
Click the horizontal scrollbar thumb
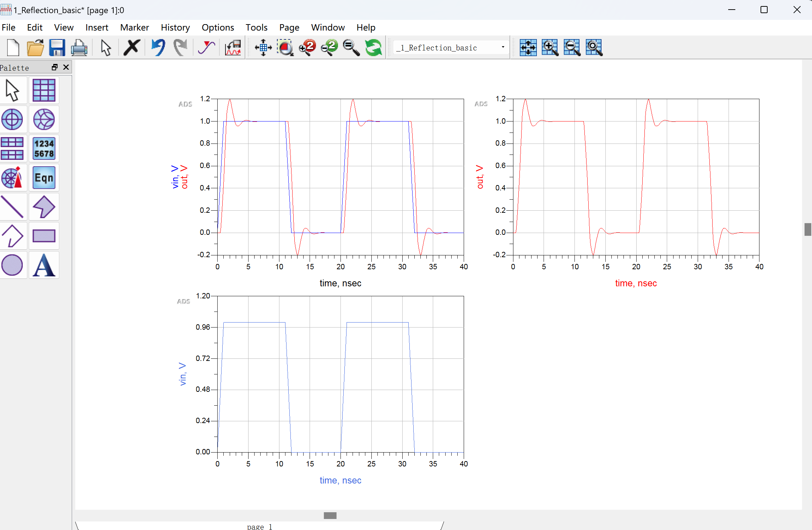[330, 515]
